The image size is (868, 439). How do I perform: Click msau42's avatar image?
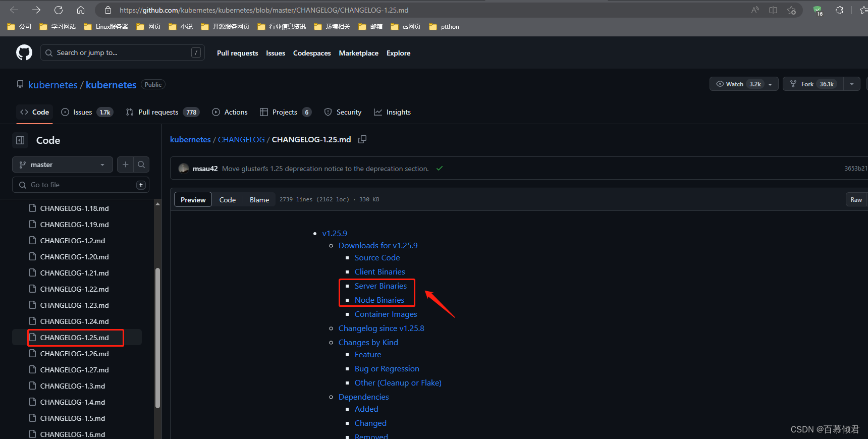coord(184,169)
